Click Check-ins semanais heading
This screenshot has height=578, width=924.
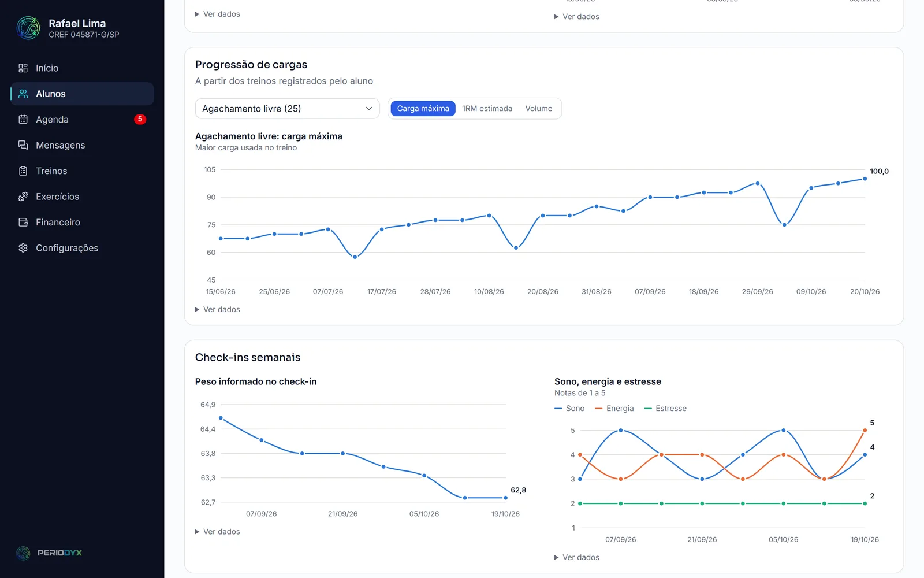(x=248, y=358)
